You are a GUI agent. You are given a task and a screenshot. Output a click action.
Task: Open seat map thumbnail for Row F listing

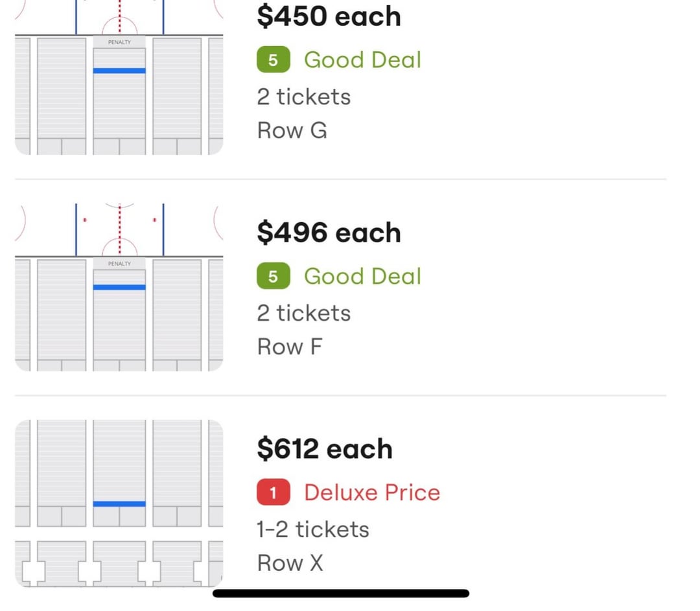point(119,287)
